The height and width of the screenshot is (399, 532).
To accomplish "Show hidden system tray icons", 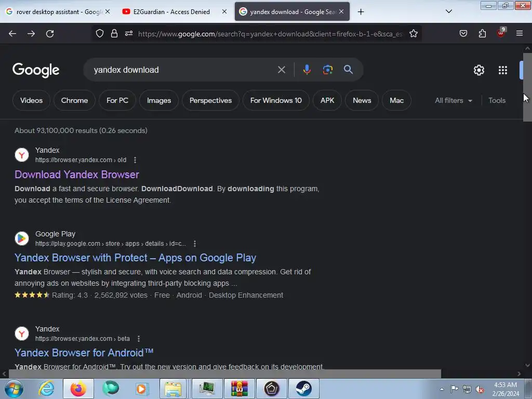I will 442,389.
